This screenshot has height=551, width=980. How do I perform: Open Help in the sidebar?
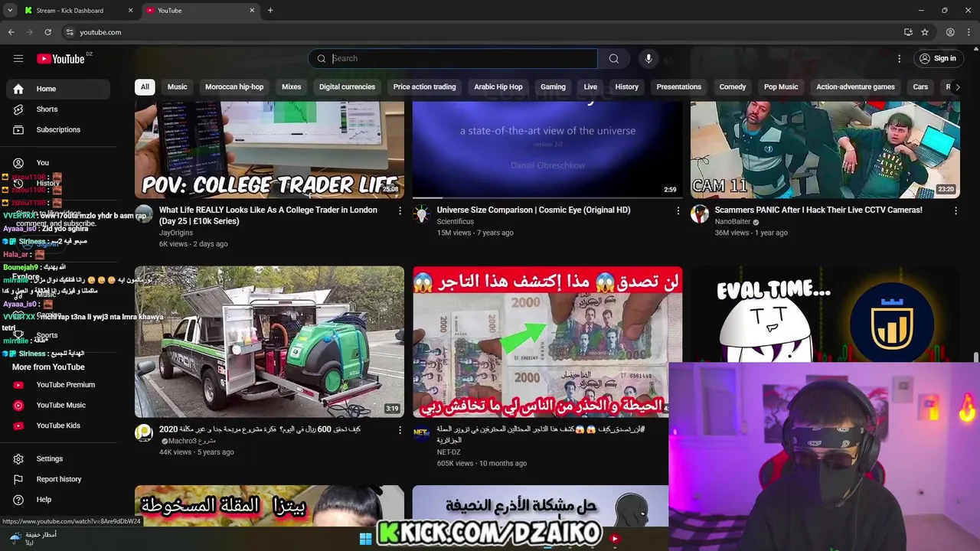pos(58,500)
